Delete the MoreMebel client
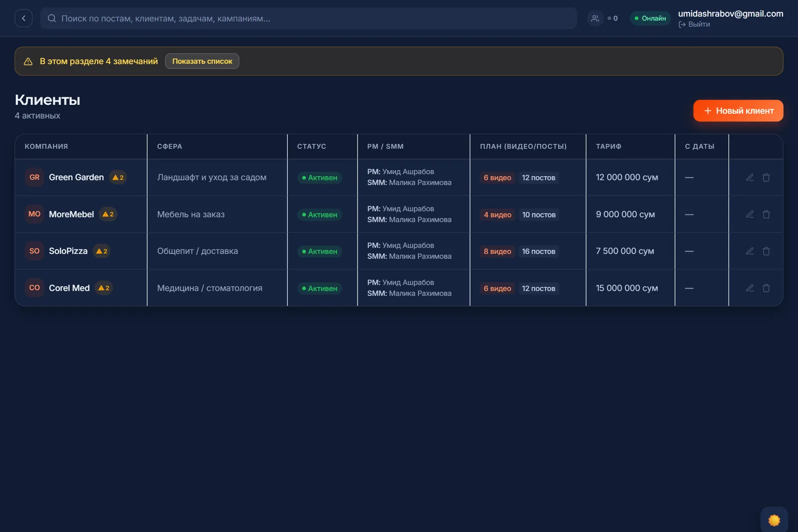The width and height of the screenshot is (798, 532). pos(767,214)
